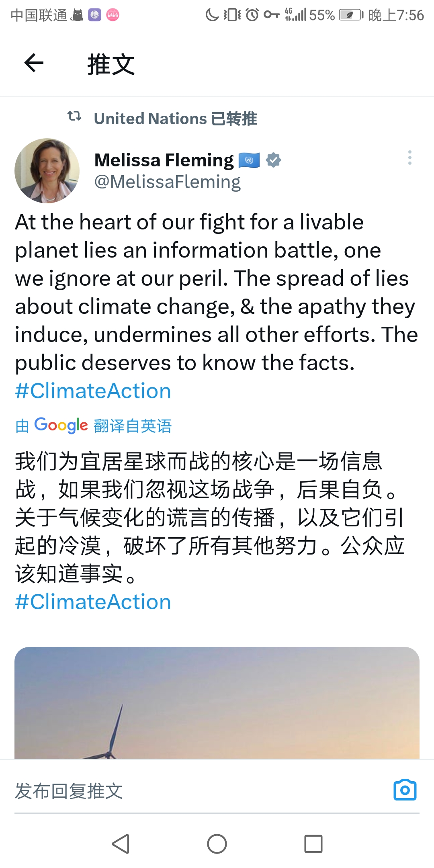Tap the UN flag emoji beside name
The height and width of the screenshot is (868, 434).
pos(249,160)
